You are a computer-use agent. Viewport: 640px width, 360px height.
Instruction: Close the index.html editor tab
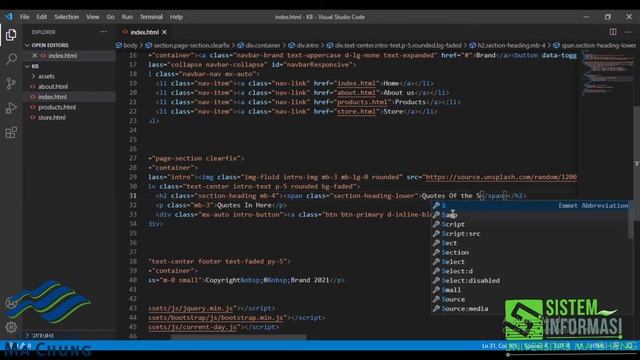[x=164, y=32]
